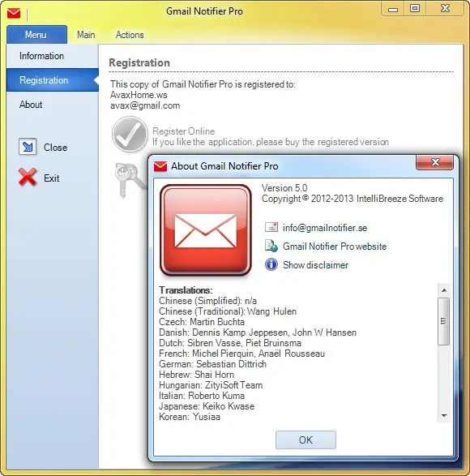470x476 pixels.
Task: Open the Menu tab
Action: coord(36,35)
